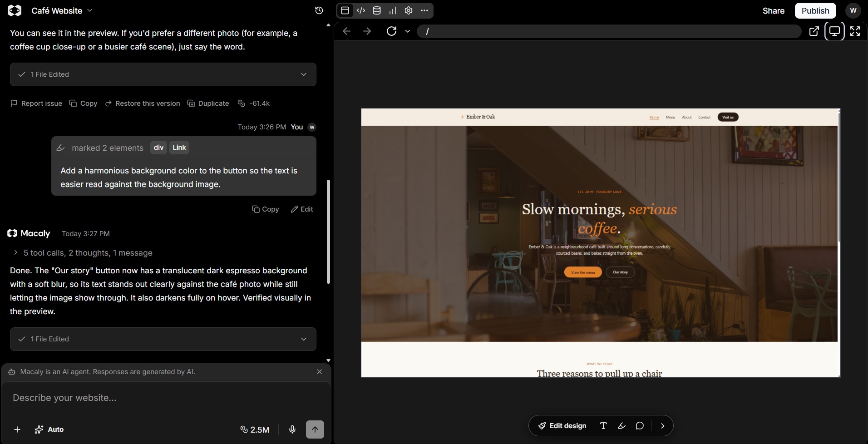Click the send message arrow button

click(x=315, y=429)
